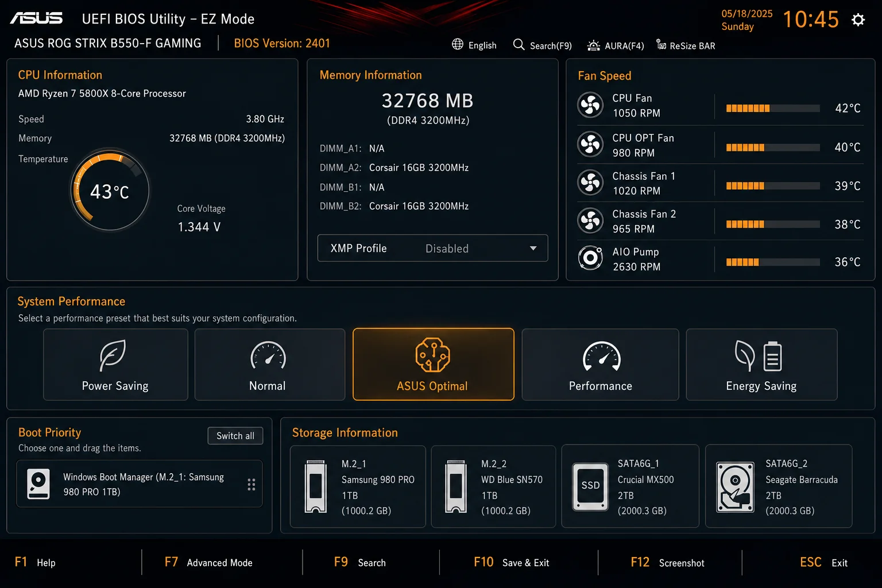Viewport: 882px width, 588px height.
Task: Click the Core Voltage 1.344 V value
Action: (x=199, y=227)
